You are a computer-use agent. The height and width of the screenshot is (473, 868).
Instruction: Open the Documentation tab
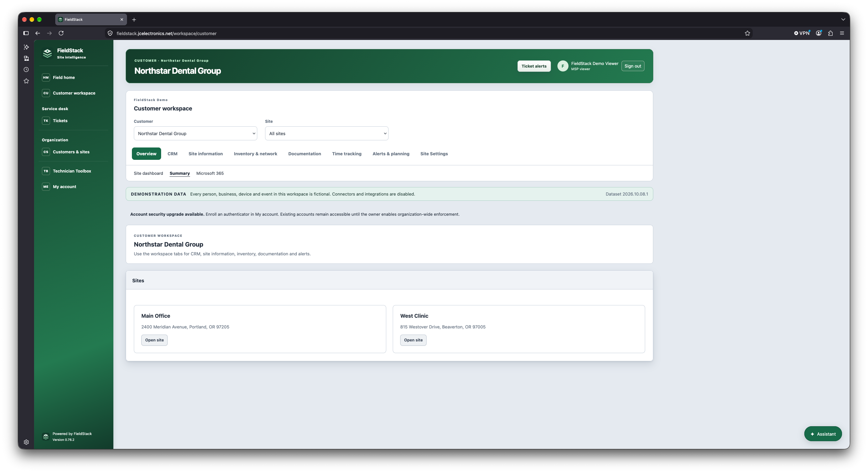305,154
